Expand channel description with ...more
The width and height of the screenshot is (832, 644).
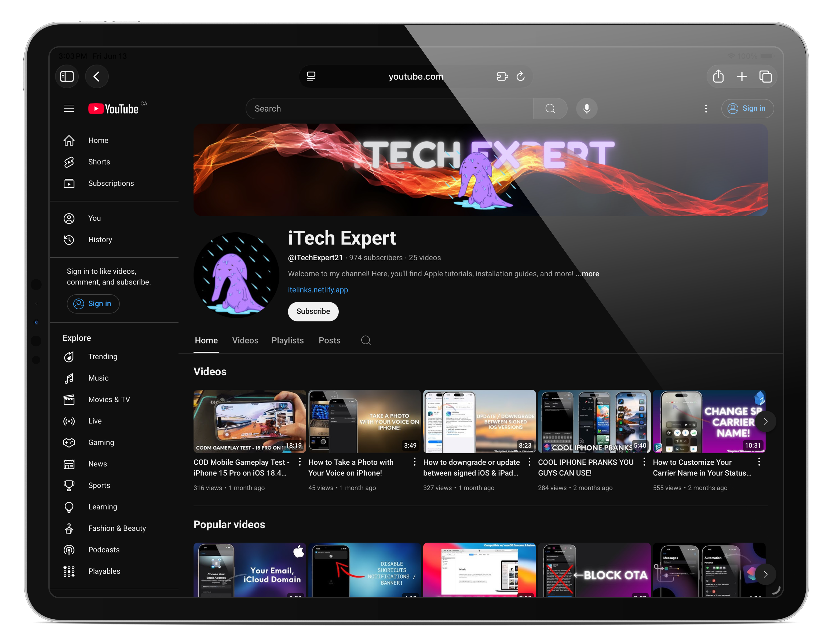click(x=587, y=274)
